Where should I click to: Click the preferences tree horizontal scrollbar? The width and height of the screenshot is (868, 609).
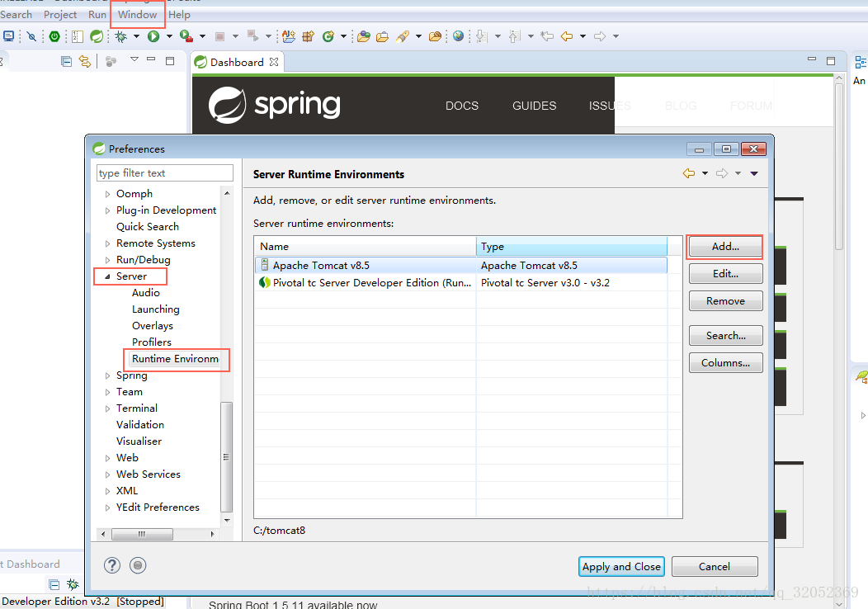pos(142,534)
